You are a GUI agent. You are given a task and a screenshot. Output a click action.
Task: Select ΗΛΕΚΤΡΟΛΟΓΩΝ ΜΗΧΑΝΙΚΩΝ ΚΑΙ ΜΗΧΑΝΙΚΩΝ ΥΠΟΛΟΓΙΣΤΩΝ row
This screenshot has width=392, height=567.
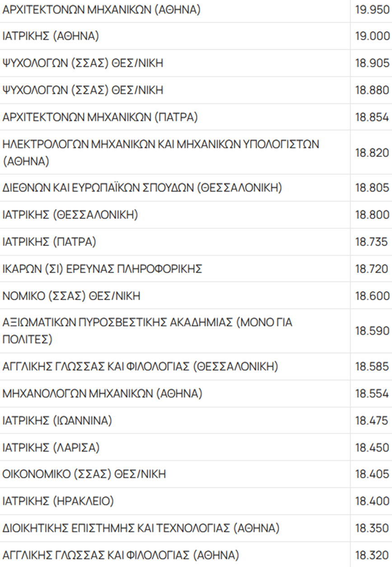tap(161, 152)
